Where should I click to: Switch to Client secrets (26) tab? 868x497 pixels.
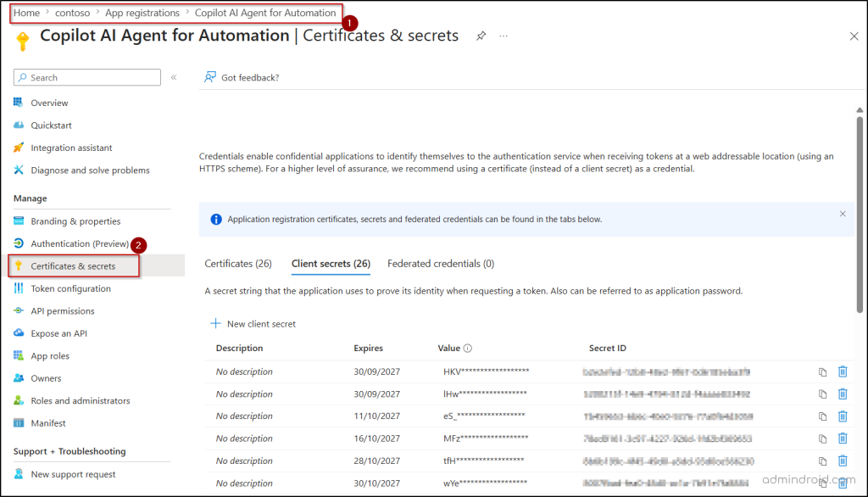[331, 264]
